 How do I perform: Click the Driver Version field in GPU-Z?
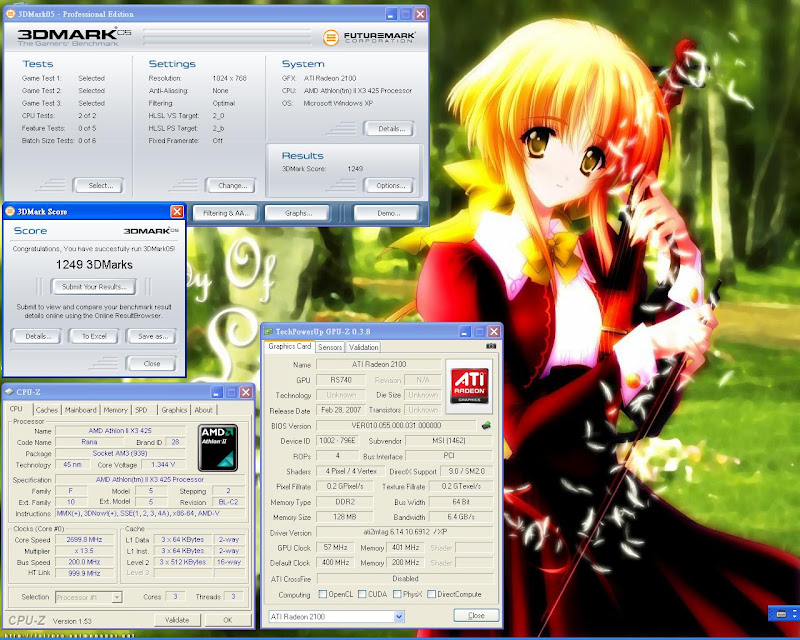point(405,532)
